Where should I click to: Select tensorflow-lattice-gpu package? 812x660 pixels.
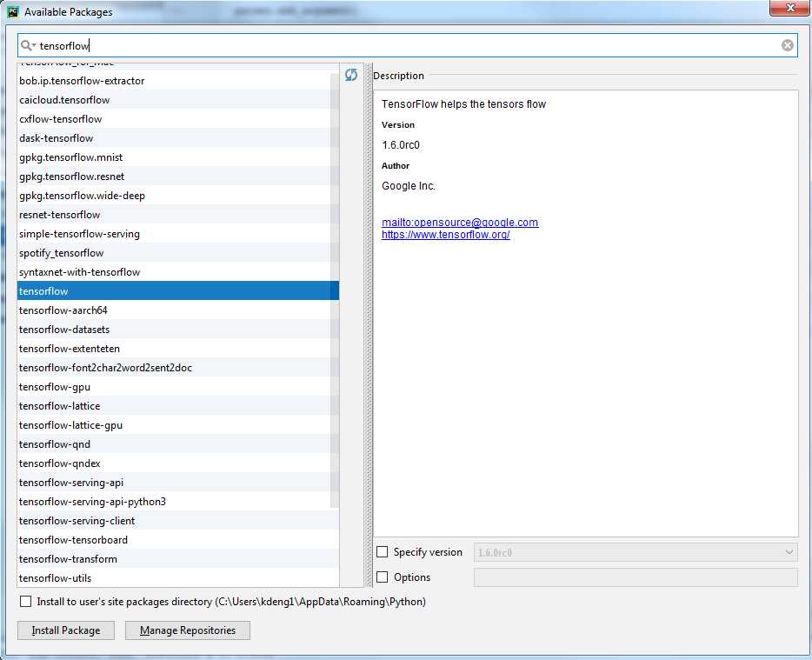[x=178, y=425]
